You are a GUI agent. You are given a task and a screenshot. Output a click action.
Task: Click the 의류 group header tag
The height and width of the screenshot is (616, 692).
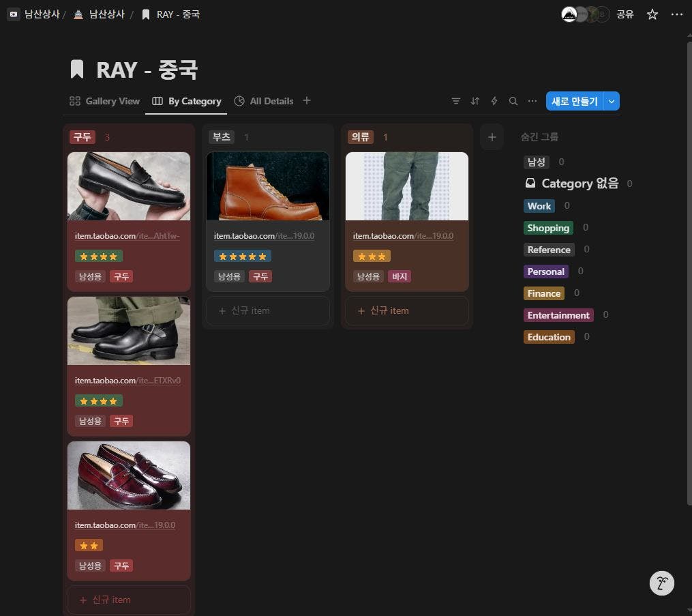point(361,137)
